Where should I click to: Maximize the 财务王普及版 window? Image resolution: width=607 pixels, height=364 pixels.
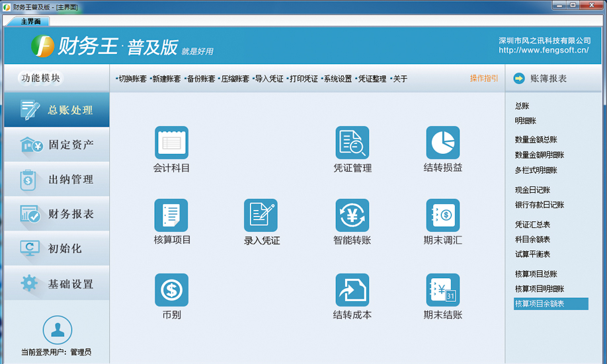[573, 5]
